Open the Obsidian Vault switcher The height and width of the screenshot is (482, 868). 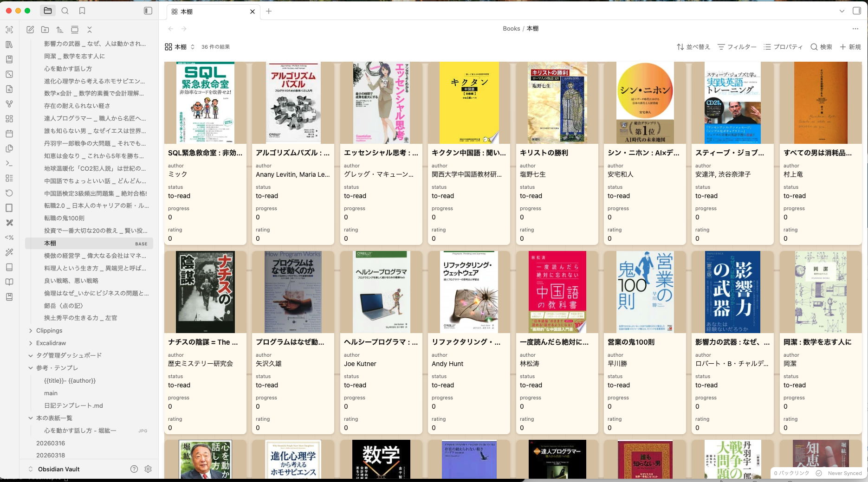(x=54, y=469)
